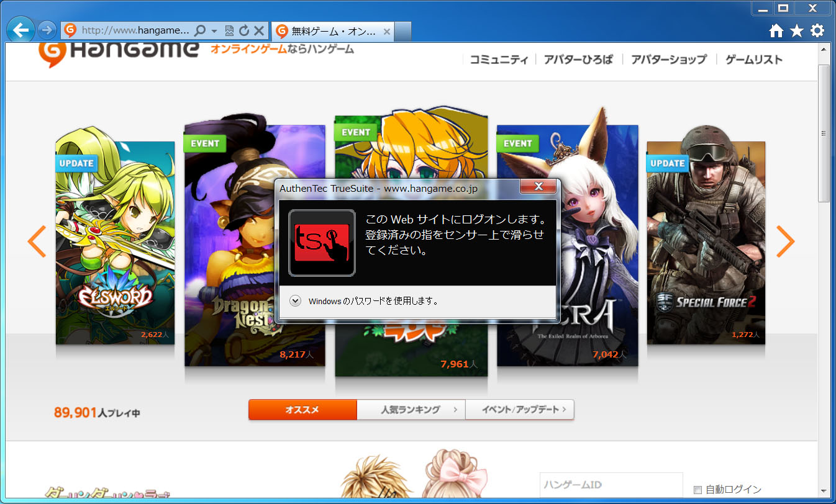Maximize the browser window
This screenshot has width=836, height=504.
[x=784, y=7]
